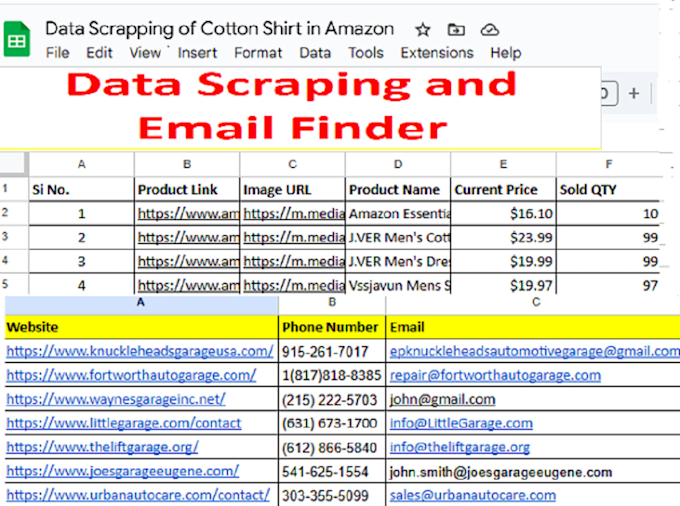Select column E header in the upper sheet

tap(503, 164)
